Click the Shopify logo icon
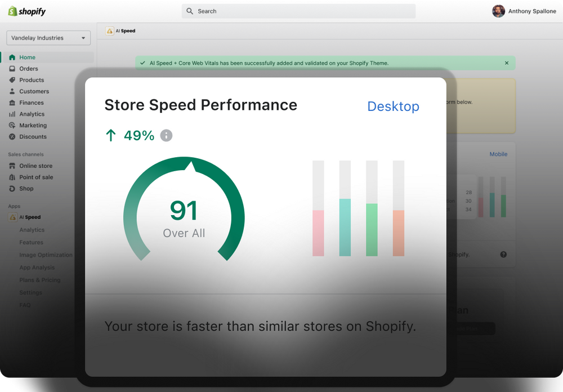Image resolution: width=563 pixels, height=392 pixels. click(x=12, y=11)
